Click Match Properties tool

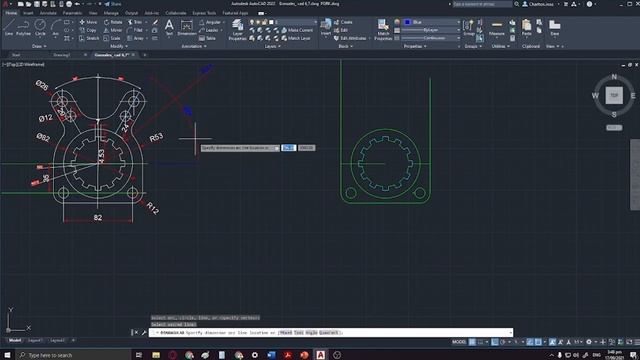(383, 30)
